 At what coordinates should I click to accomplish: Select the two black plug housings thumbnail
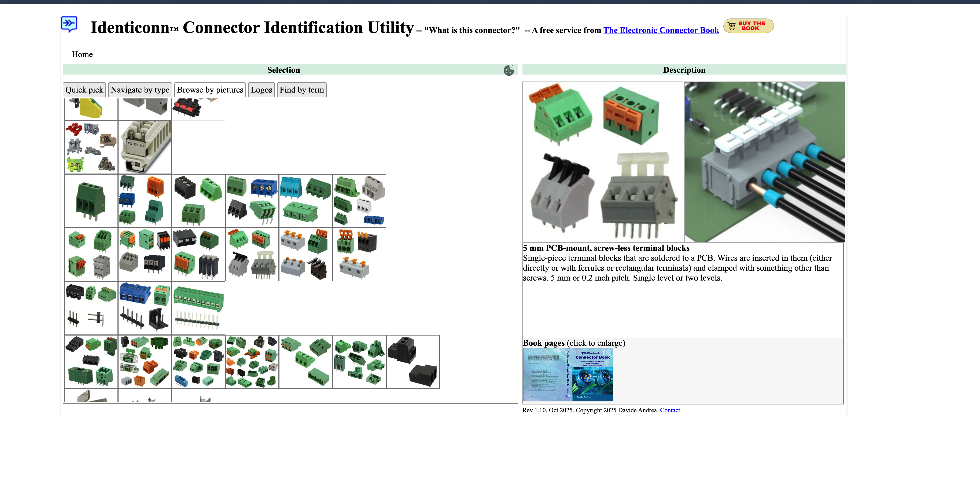pos(413,362)
